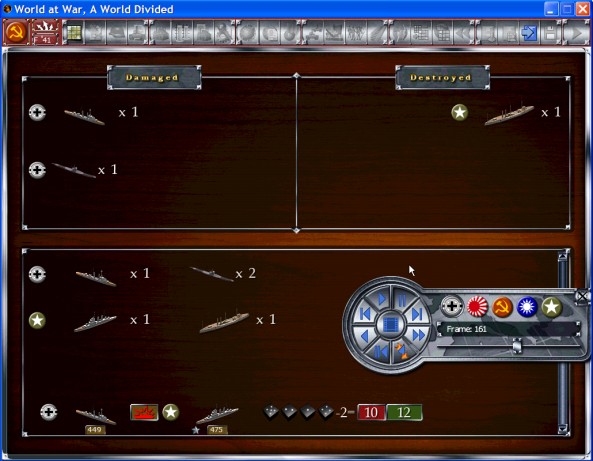The image size is (593, 461).
Task: Click the damaged cruiser ship icon
Action: point(84,116)
